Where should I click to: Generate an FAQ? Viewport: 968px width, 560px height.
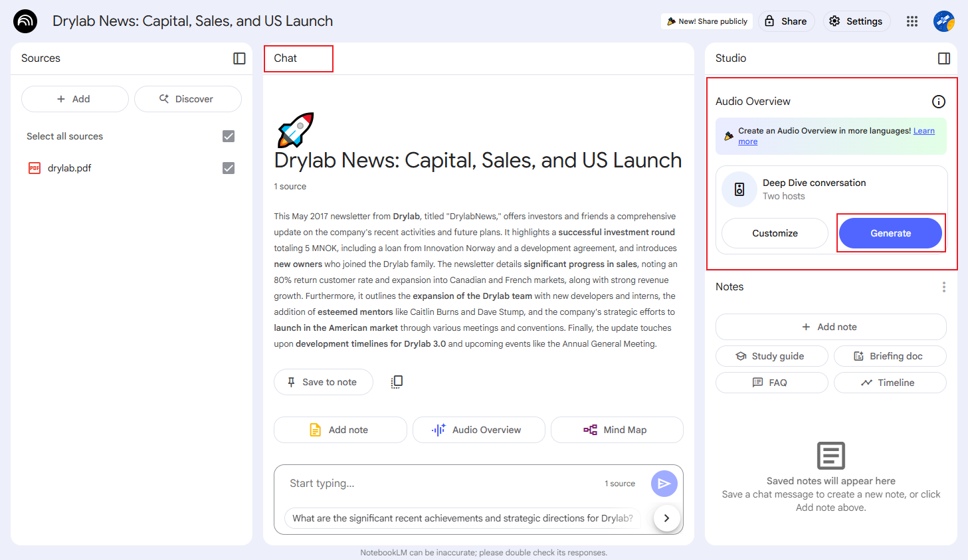[x=771, y=383]
